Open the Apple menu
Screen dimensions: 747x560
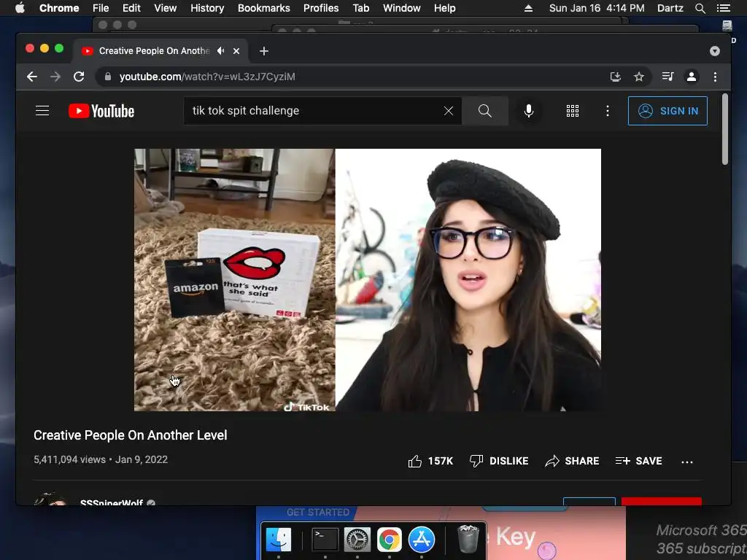[x=20, y=8]
